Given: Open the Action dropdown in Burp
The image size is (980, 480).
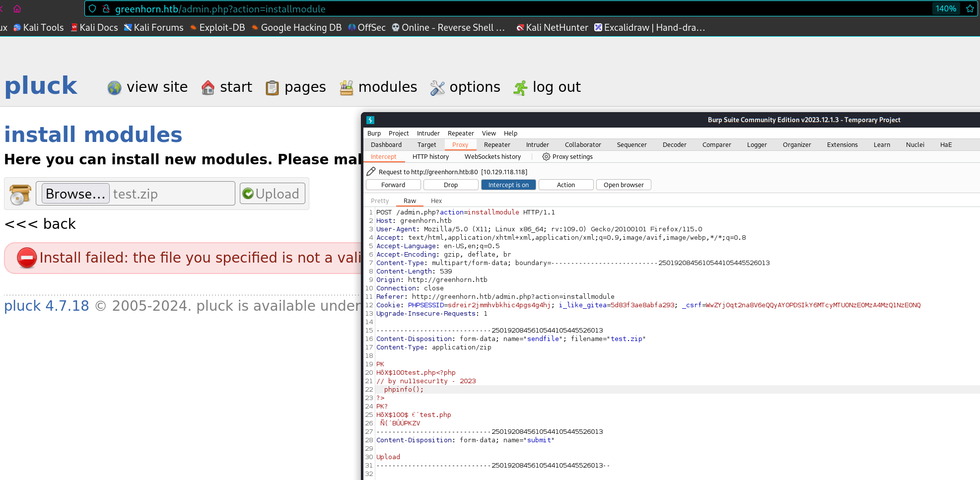Looking at the screenshot, I should pyautogui.click(x=566, y=185).
